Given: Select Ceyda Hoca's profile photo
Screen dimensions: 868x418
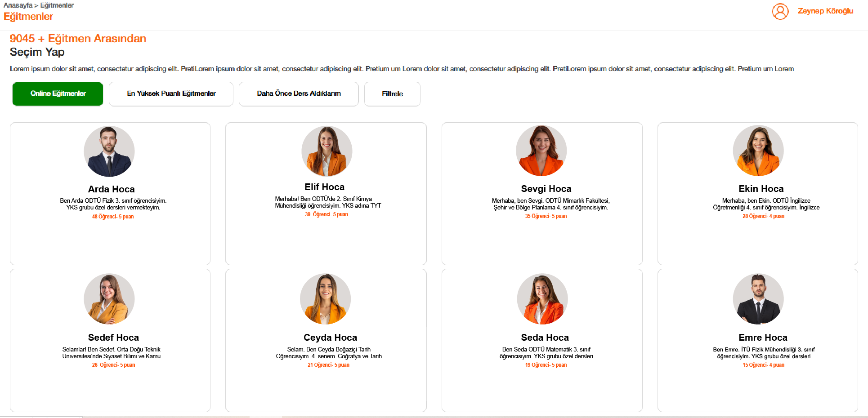Looking at the screenshot, I should [x=325, y=299].
